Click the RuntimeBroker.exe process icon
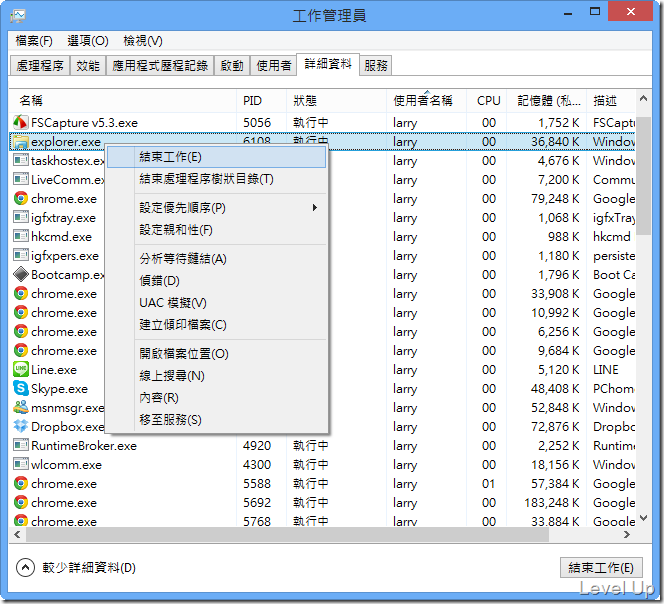 [20, 445]
